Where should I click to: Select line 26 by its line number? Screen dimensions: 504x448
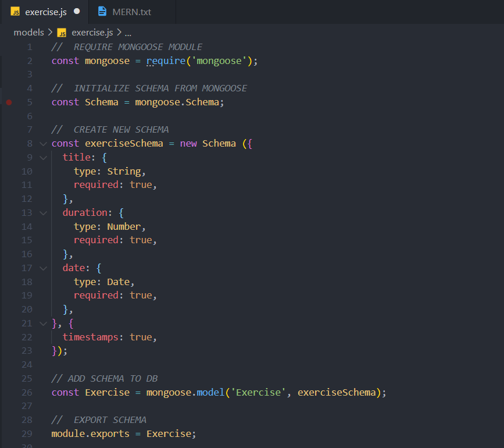click(x=27, y=393)
